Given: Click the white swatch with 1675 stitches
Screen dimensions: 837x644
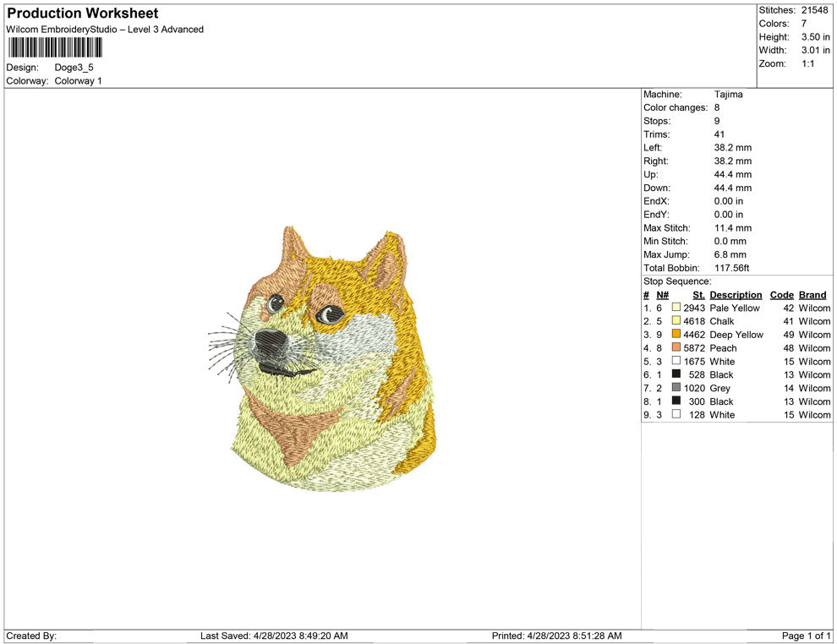Looking at the screenshot, I should [676, 361].
